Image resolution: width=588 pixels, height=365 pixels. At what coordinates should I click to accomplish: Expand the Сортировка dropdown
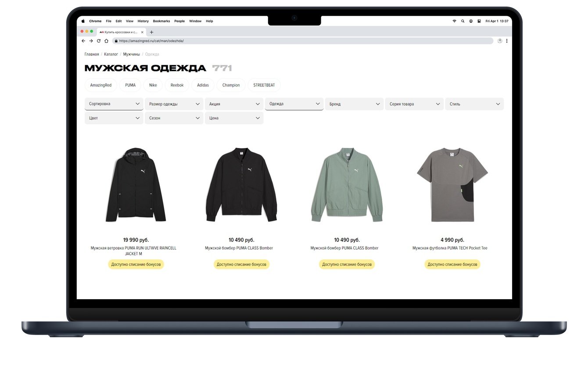point(114,104)
